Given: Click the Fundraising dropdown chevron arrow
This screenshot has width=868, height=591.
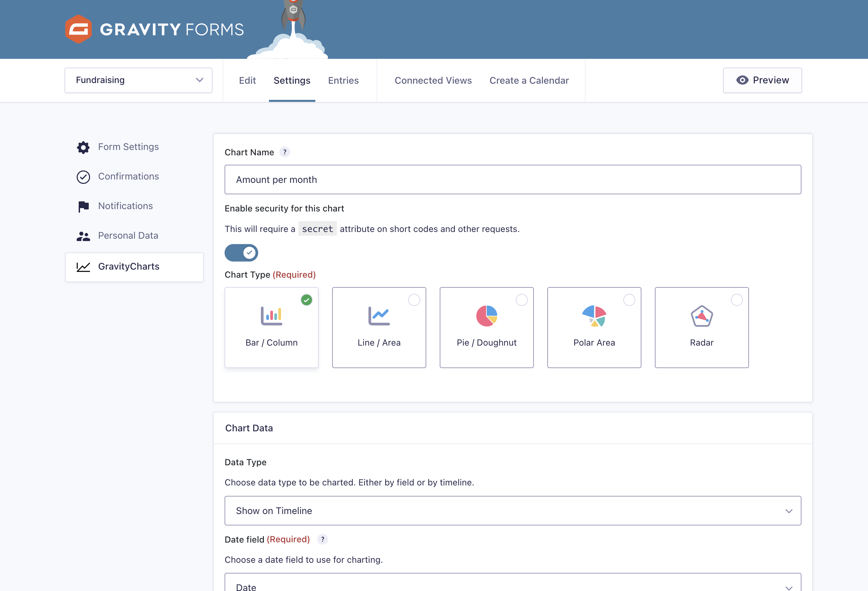Looking at the screenshot, I should tap(199, 80).
